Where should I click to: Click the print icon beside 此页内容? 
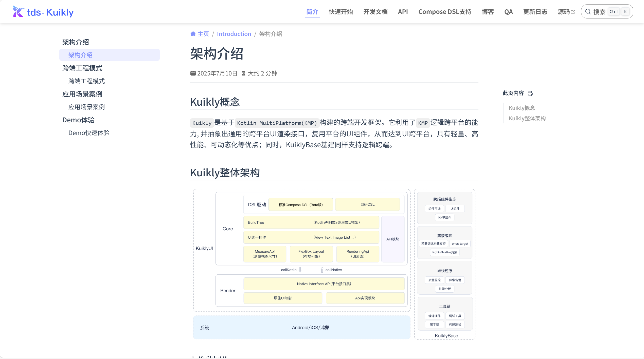530,93
